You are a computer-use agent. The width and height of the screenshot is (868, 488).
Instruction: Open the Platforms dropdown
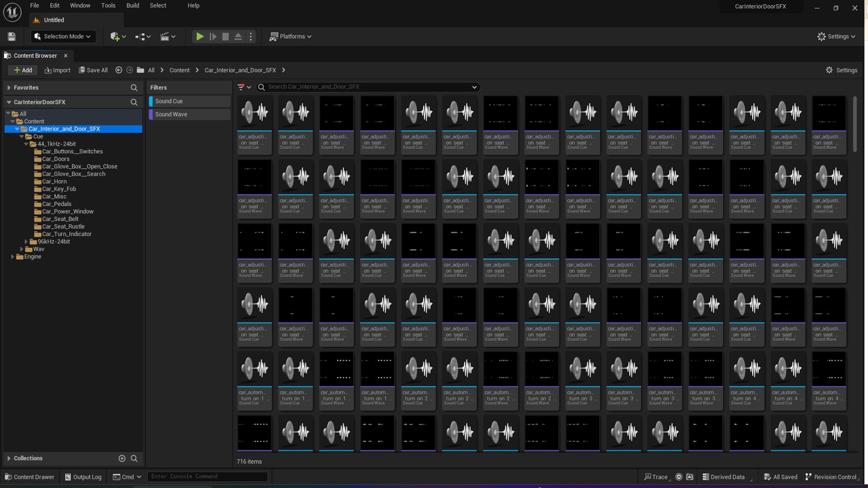pos(290,37)
